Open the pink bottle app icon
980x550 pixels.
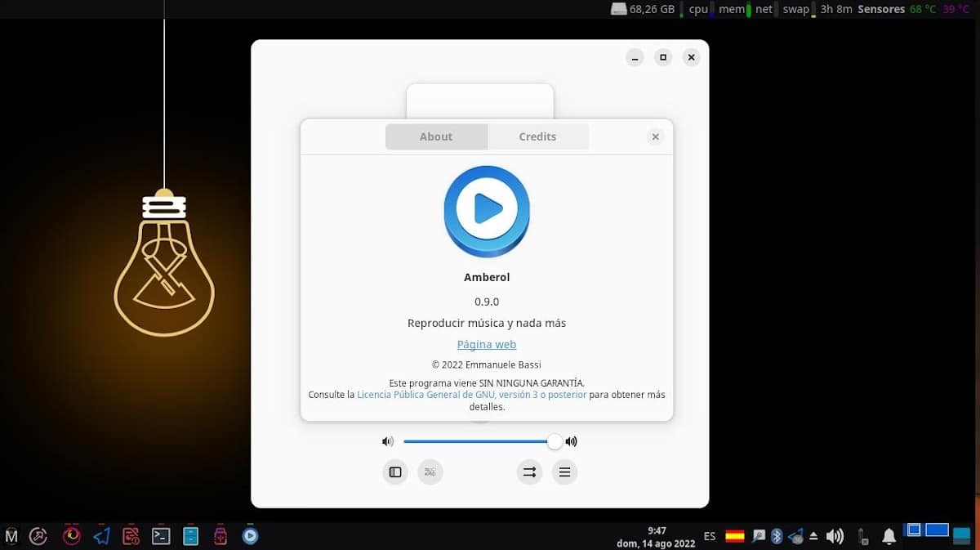220,536
